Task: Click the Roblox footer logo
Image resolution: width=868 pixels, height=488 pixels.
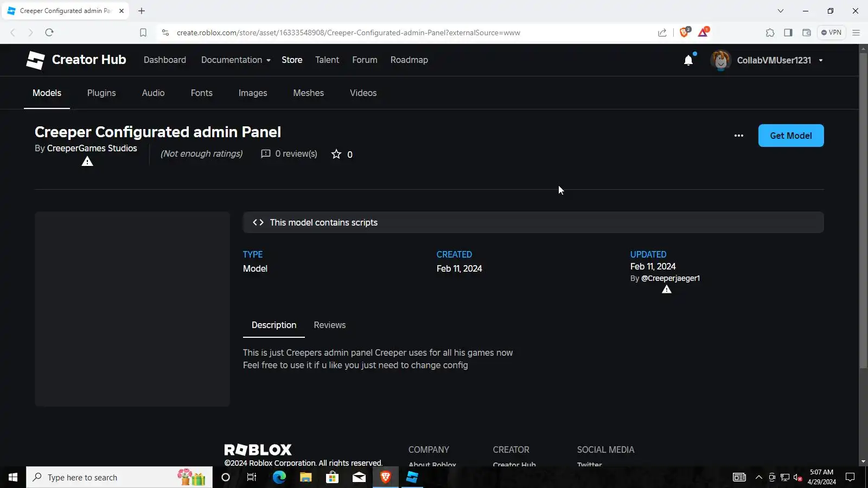Action: click(258, 450)
